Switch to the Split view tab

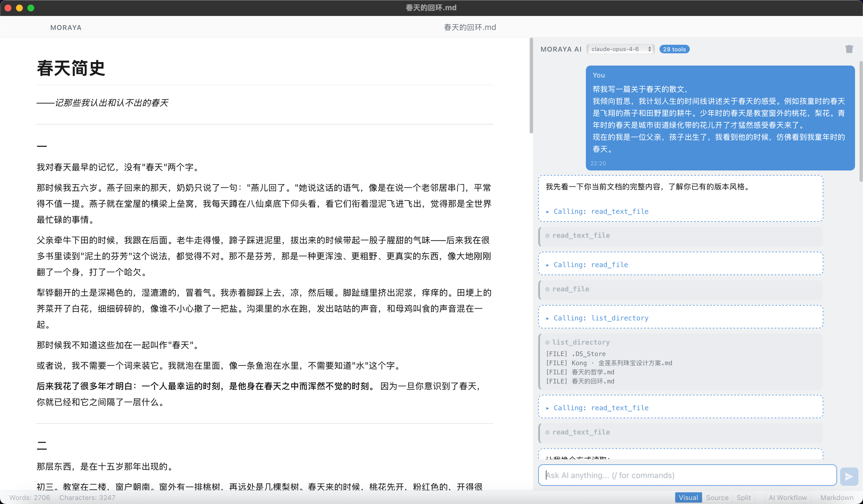pos(743,497)
